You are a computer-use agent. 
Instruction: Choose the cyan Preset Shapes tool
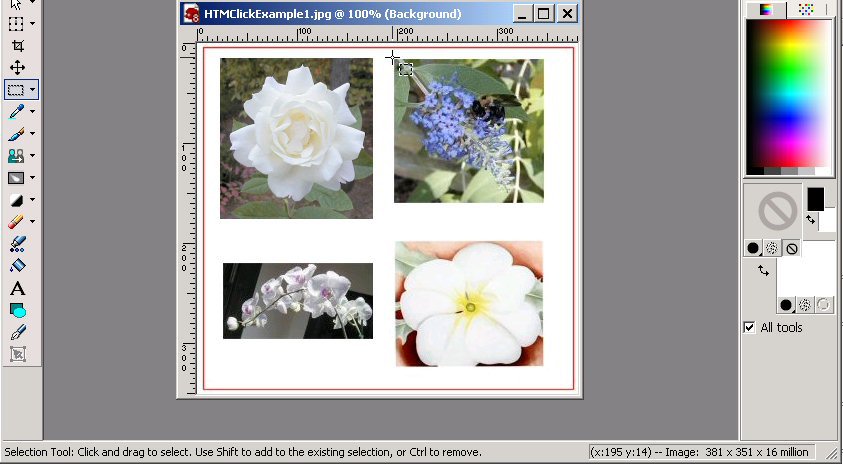click(x=17, y=311)
